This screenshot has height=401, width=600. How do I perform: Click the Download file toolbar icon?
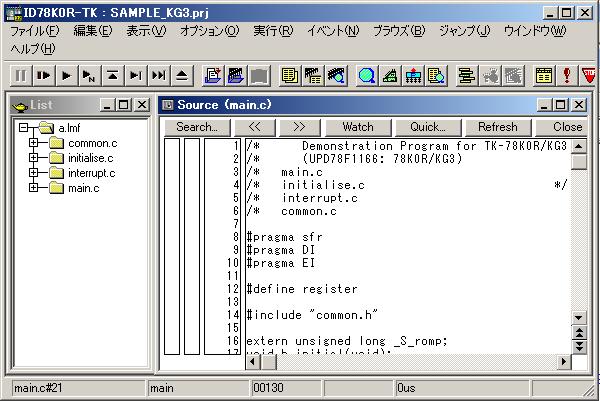click(x=213, y=75)
